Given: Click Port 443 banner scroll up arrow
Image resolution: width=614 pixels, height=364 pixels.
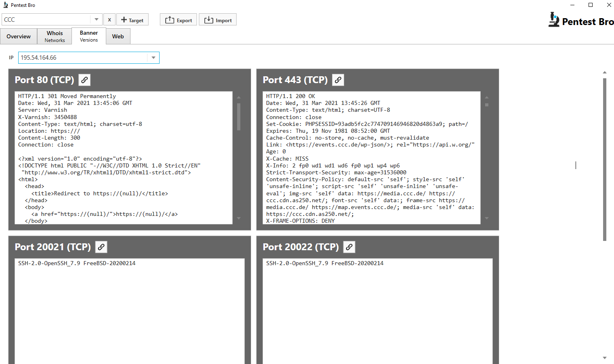Looking at the screenshot, I should [487, 97].
